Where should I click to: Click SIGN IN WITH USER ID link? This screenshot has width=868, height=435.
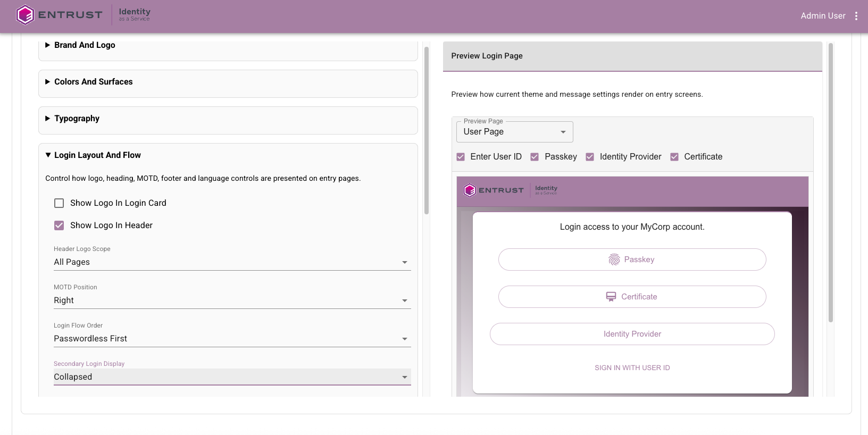click(x=632, y=368)
